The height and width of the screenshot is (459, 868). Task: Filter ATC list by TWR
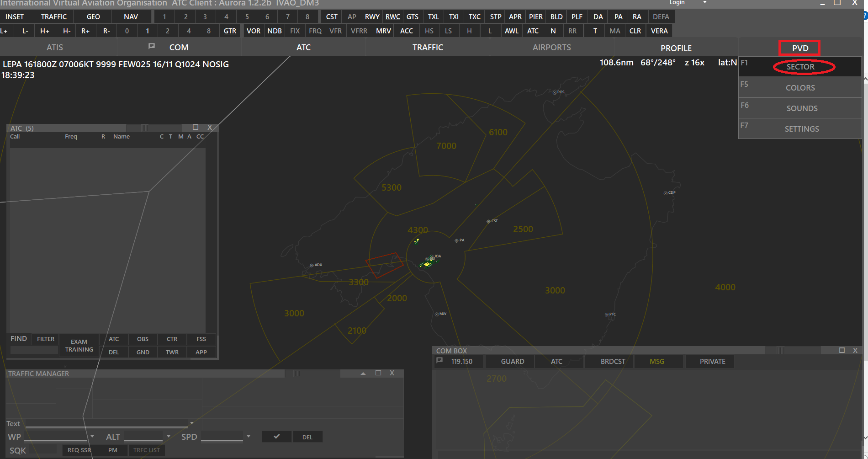pyautogui.click(x=172, y=352)
